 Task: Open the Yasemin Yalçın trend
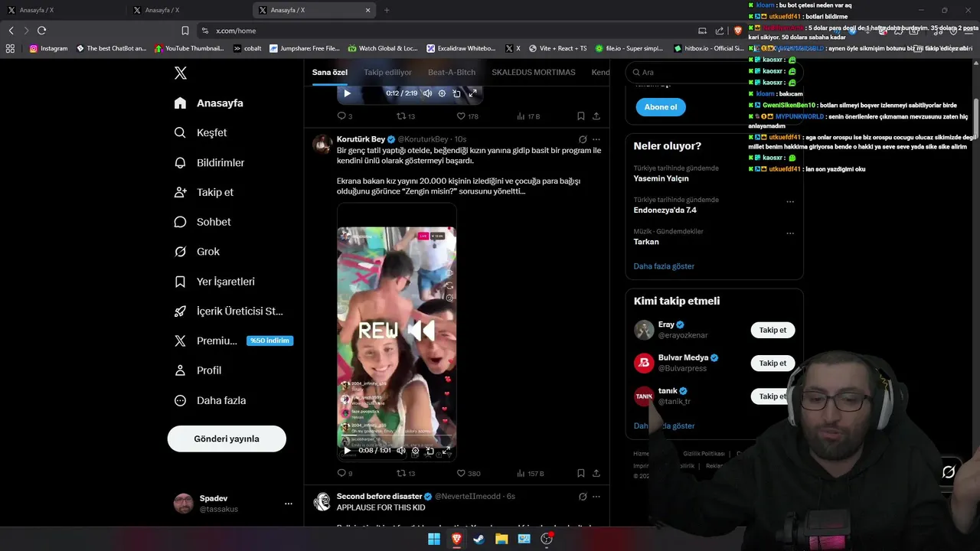(661, 178)
